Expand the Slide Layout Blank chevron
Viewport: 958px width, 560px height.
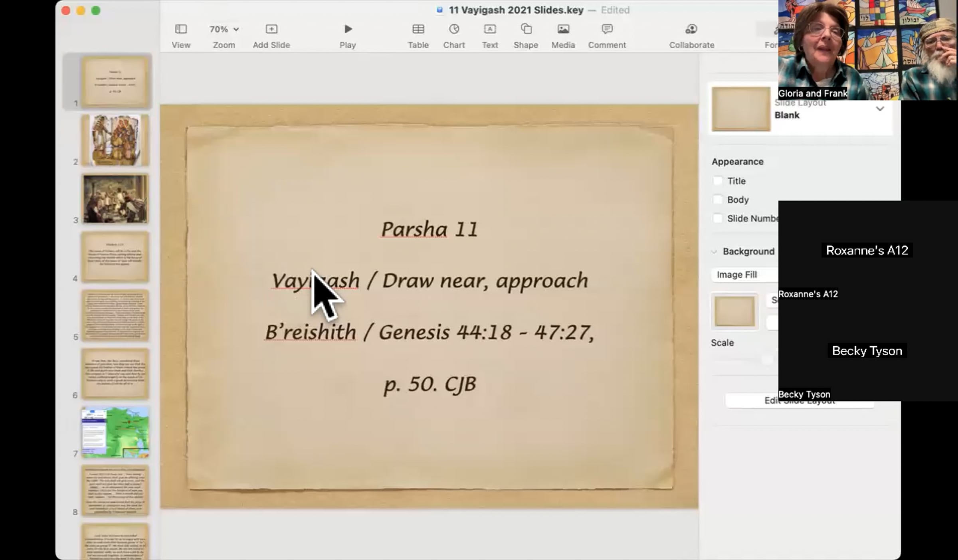tap(880, 109)
